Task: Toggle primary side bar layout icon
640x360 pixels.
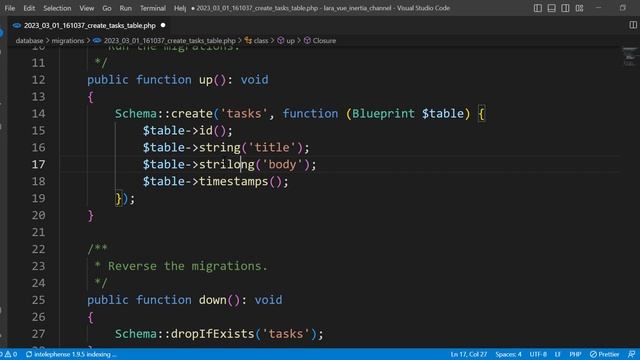Action: pyautogui.click(x=538, y=8)
